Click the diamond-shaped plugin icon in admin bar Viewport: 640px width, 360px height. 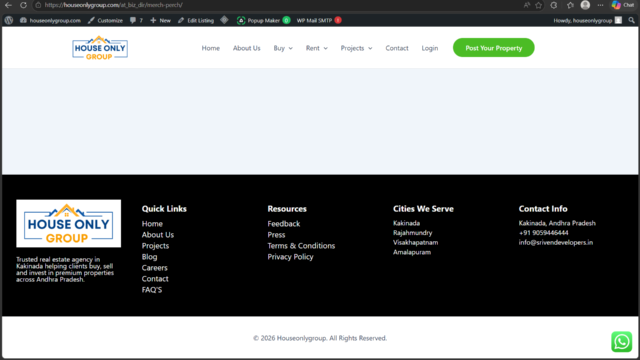pos(224,20)
